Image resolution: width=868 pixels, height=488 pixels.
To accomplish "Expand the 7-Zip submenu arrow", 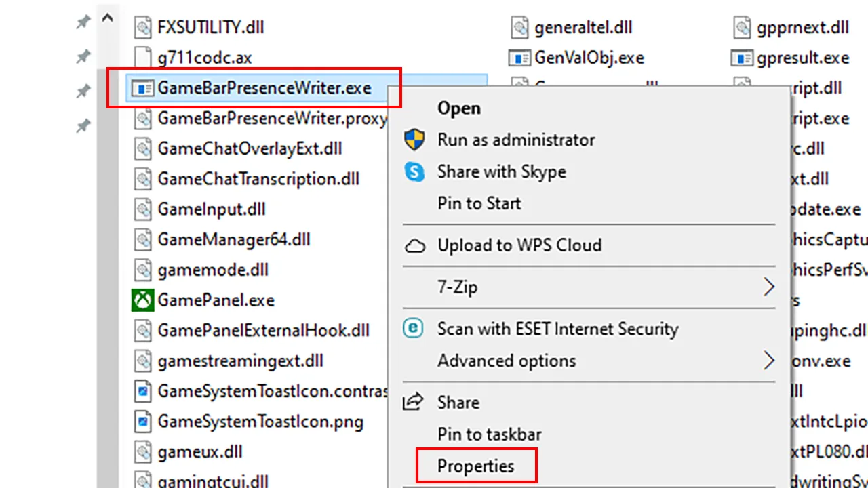I will pos(768,287).
